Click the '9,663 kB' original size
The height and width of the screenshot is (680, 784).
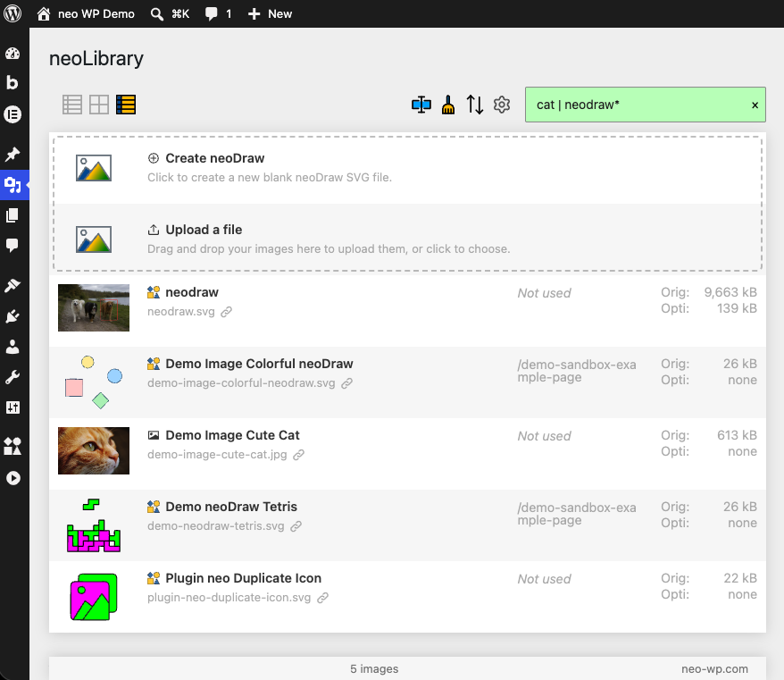pos(730,292)
